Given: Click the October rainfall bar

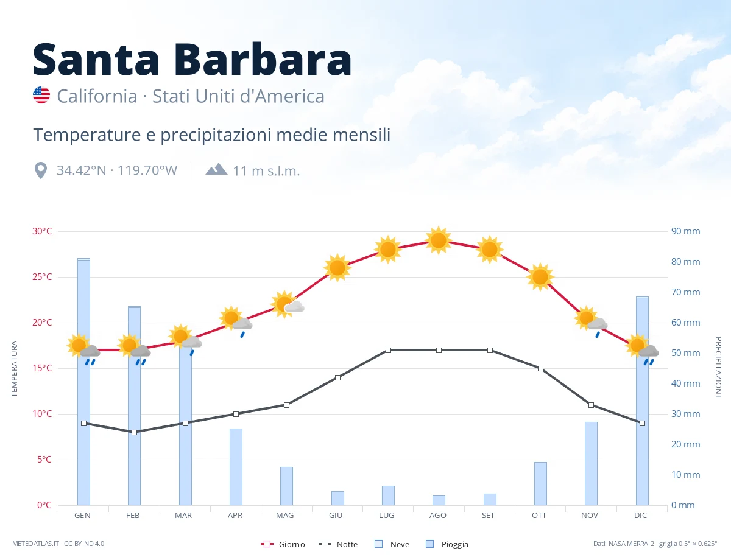Looking at the screenshot, I should 540,483.
